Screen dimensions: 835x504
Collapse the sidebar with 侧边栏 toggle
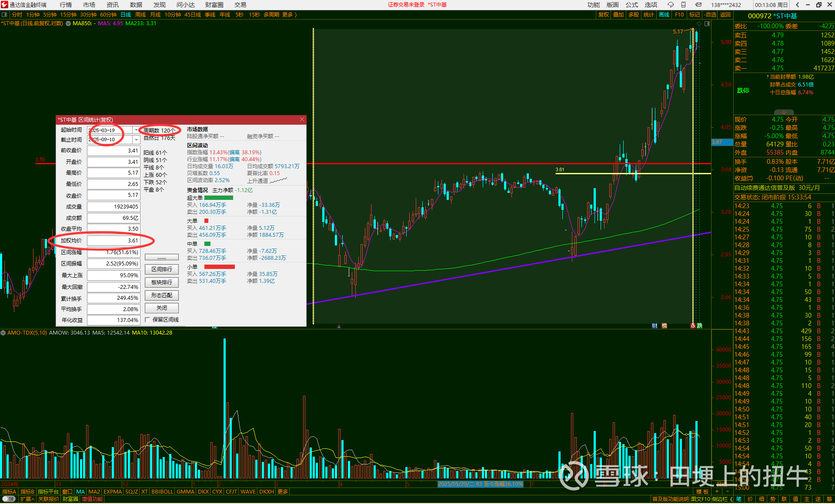click(722, 499)
